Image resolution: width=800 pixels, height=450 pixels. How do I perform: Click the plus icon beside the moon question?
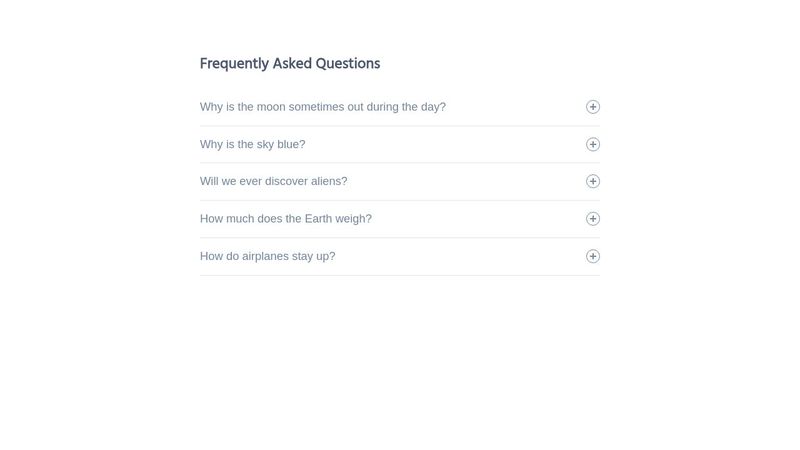pos(592,107)
